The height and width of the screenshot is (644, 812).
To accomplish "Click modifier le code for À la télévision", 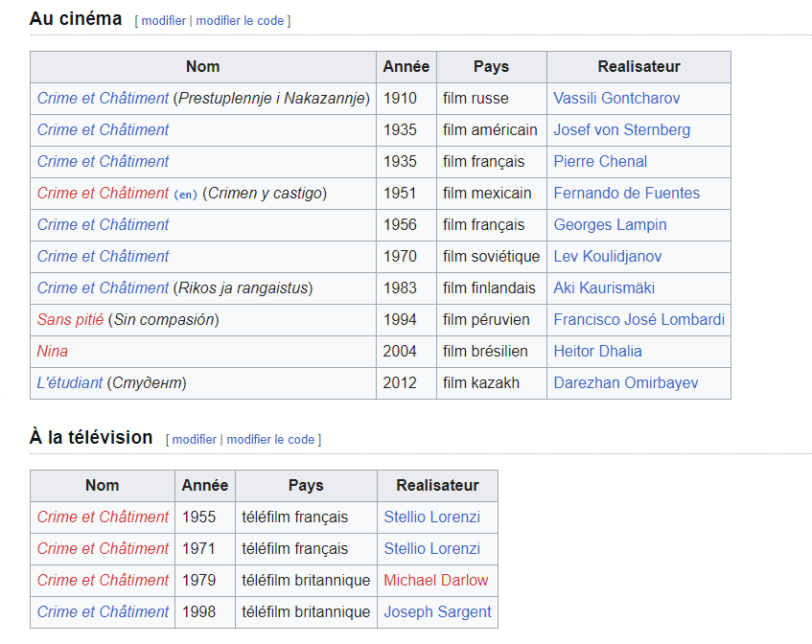I will pyautogui.click(x=270, y=440).
